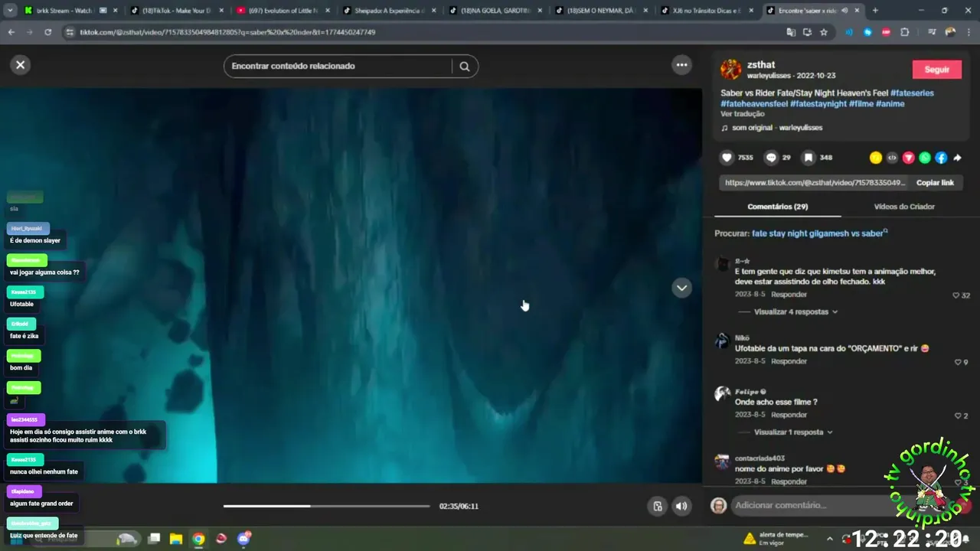Open File Explorer from the taskbar
The width and height of the screenshot is (980, 551).
175,539
